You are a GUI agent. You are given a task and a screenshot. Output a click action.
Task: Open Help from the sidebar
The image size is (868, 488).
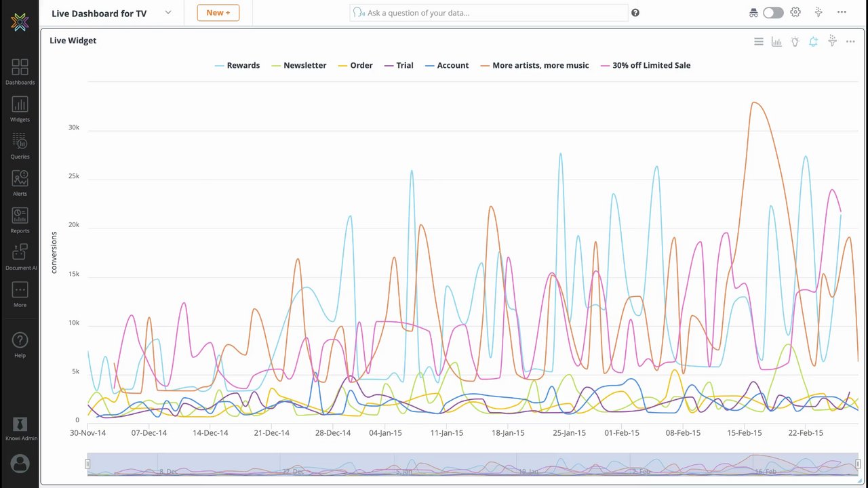pyautogui.click(x=20, y=344)
